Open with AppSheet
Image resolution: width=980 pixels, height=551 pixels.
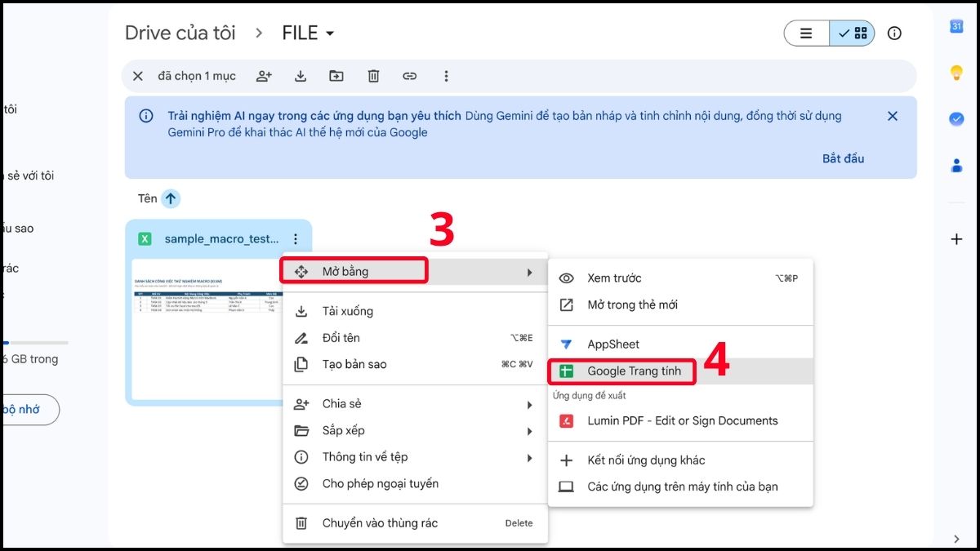pyautogui.click(x=680, y=344)
